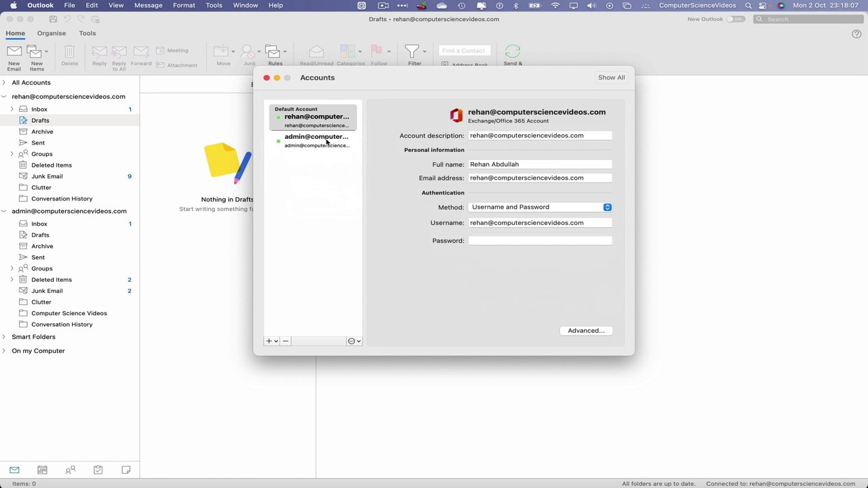The height and width of the screenshot is (488, 868).
Task: Open the Organise ribbon tab
Action: click(x=52, y=33)
